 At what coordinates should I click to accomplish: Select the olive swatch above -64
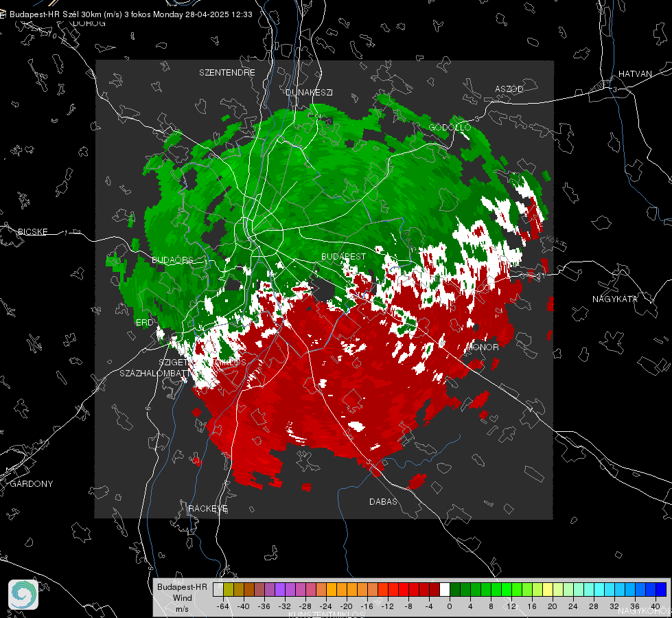229,589
